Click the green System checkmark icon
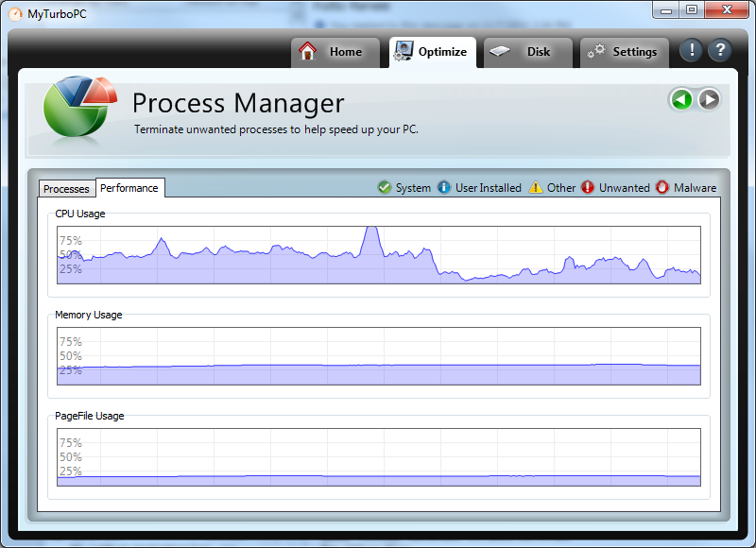 tap(385, 187)
